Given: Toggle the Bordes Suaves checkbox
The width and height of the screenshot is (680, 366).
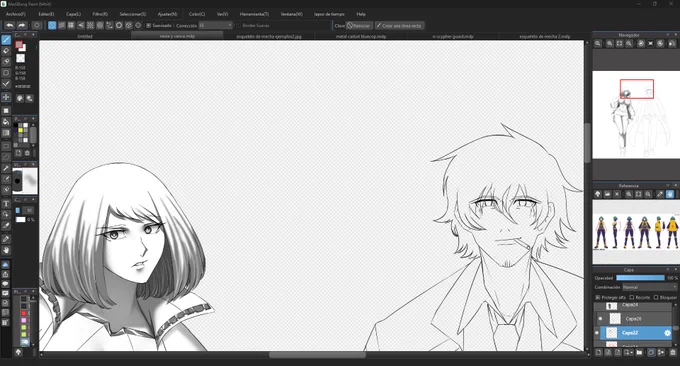Looking at the screenshot, I should pyautogui.click(x=238, y=26).
